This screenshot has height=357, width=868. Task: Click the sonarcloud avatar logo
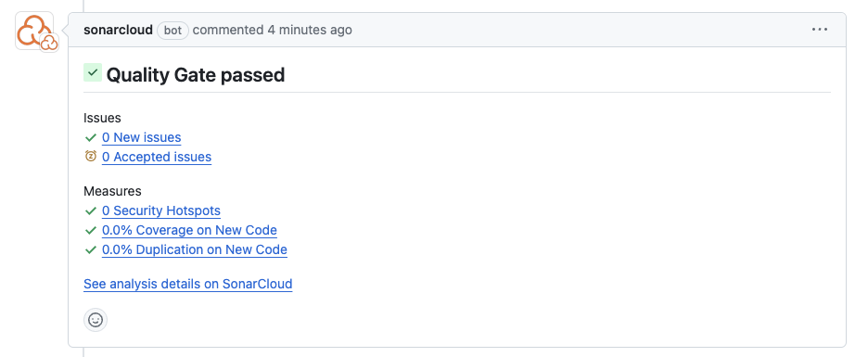click(x=32, y=30)
